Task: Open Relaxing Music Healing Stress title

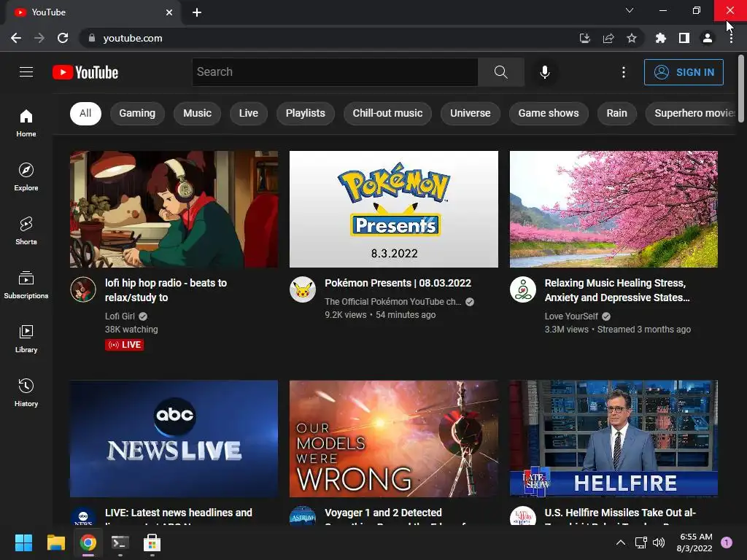Action: click(617, 290)
